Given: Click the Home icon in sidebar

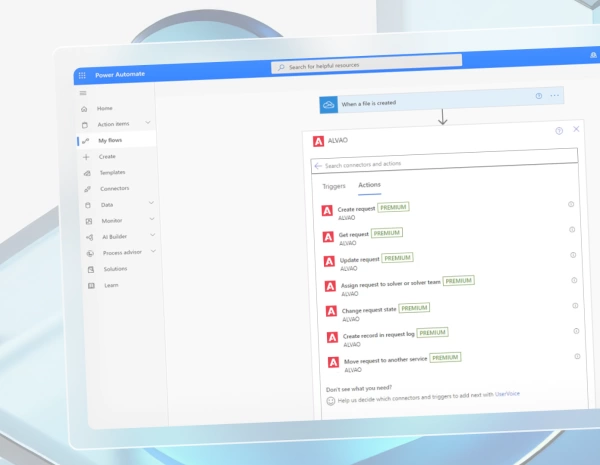Looking at the screenshot, I should (86, 108).
